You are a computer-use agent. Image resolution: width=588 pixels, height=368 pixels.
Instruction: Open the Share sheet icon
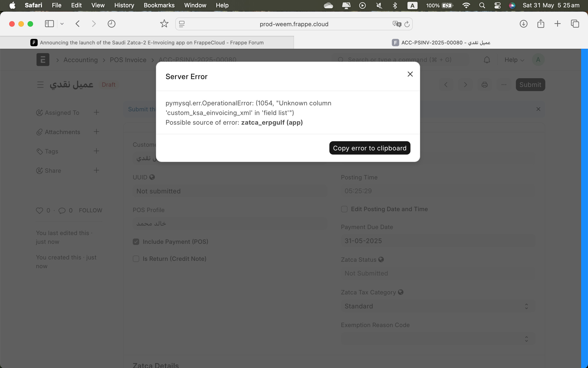[541, 24]
